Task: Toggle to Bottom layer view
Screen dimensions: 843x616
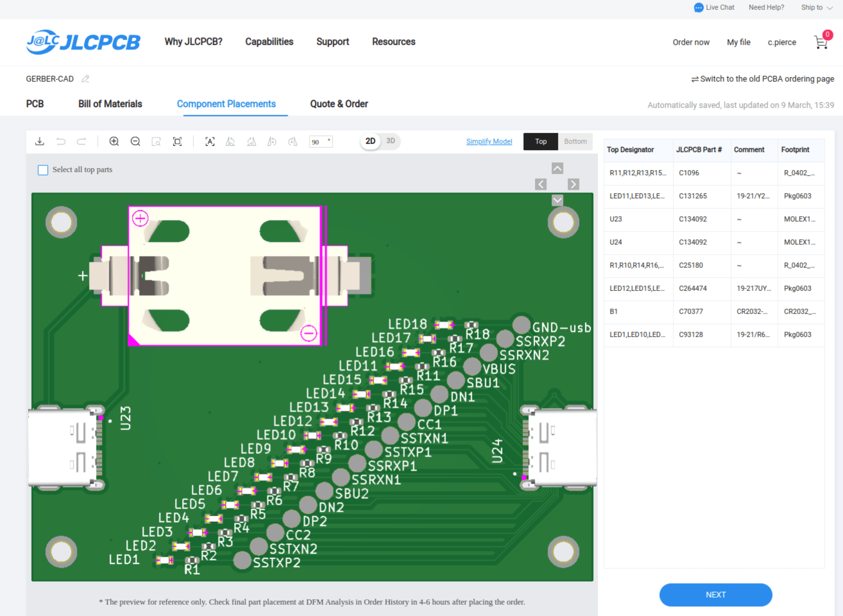Action: click(x=575, y=140)
